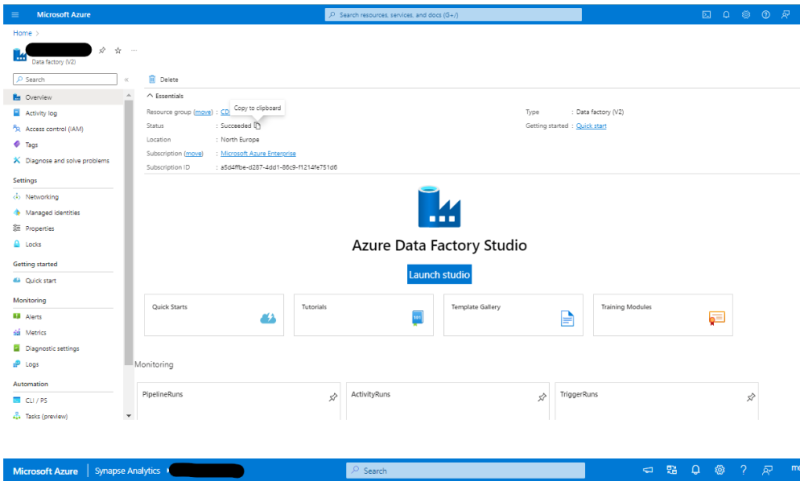Focus the Search resources, services, and docs box
800x481 pixels.
[453, 15]
